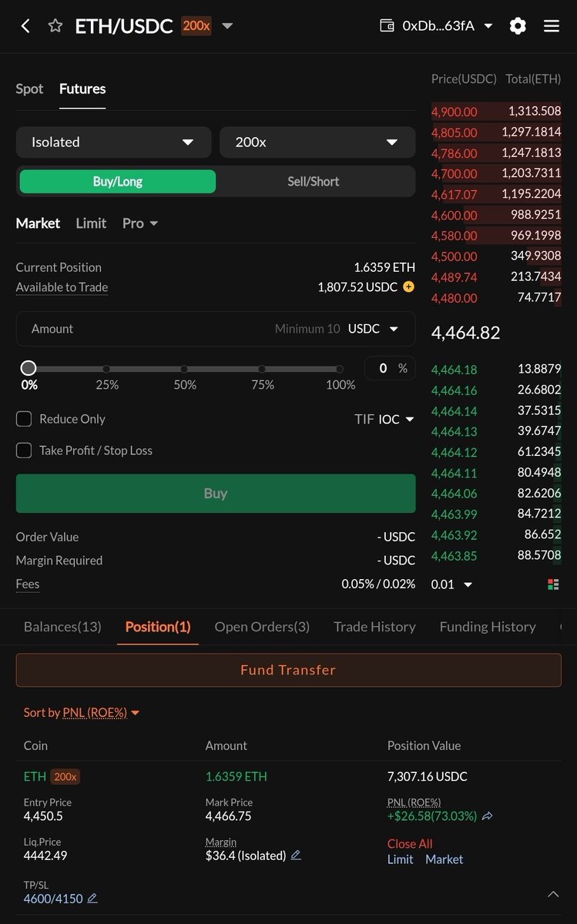
Task: Change the amount currency USDC dropdown
Action: pyautogui.click(x=374, y=329)
